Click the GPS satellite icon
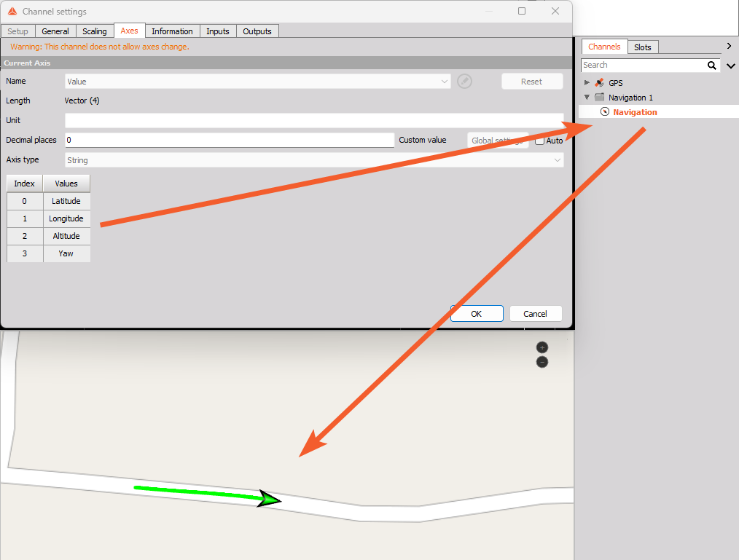 click(600, 83)
